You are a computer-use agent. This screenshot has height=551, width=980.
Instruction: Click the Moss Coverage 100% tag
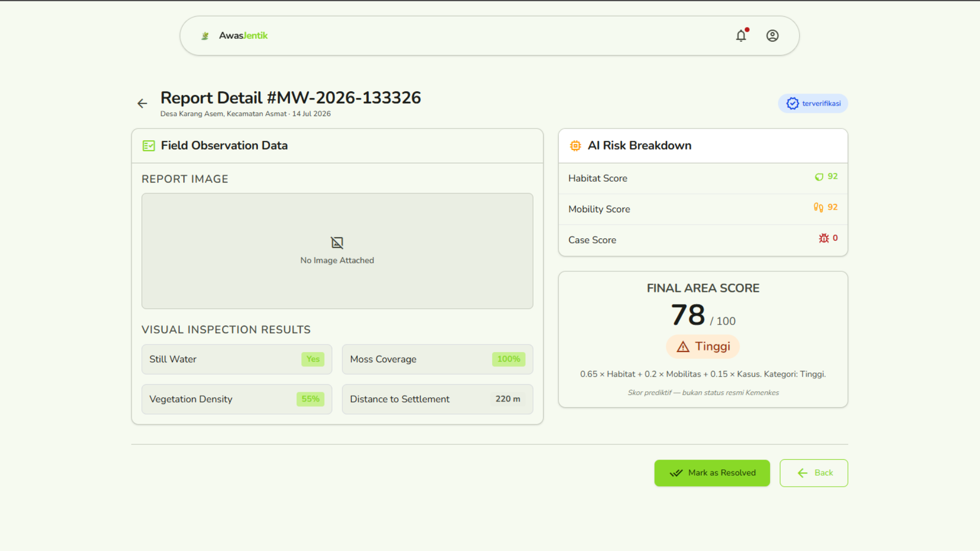508,359
